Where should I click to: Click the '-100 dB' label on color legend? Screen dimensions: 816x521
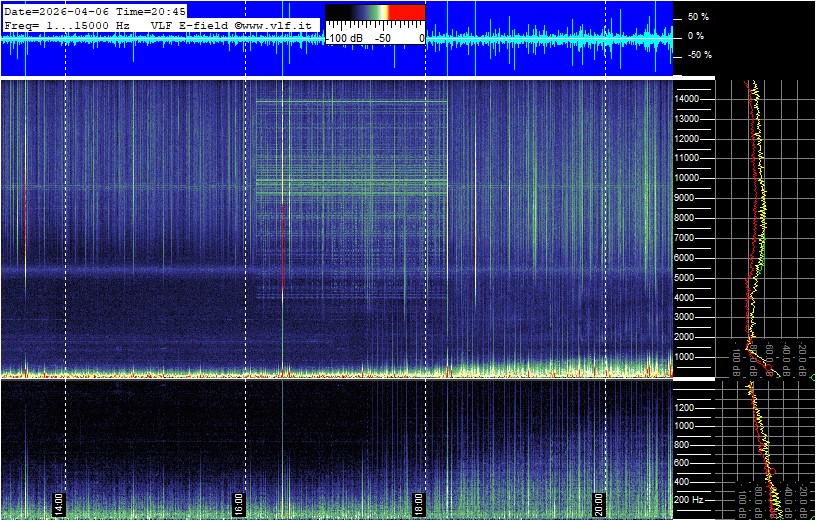pos(343,38)
